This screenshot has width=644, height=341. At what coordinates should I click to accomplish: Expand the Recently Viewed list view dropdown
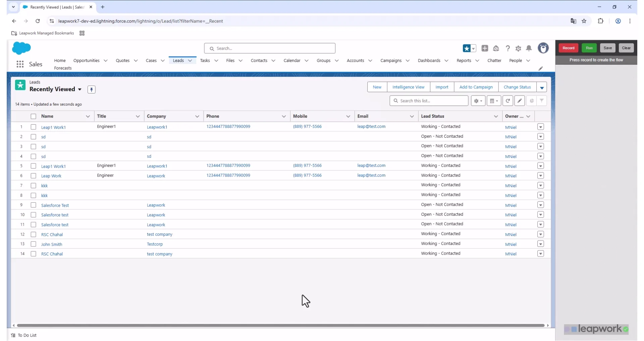pyautogui.click(x=80, y=89)
